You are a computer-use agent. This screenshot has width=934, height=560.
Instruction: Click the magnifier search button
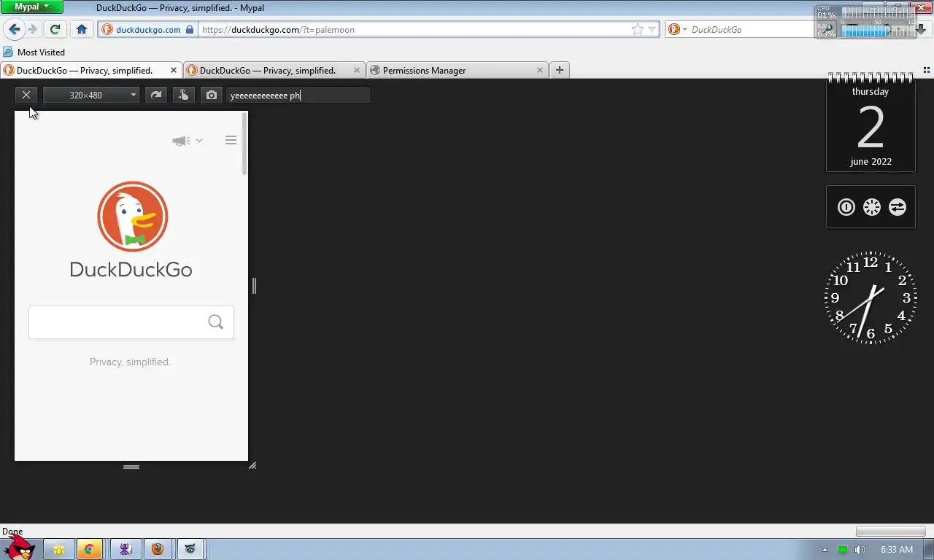[215, 322]
